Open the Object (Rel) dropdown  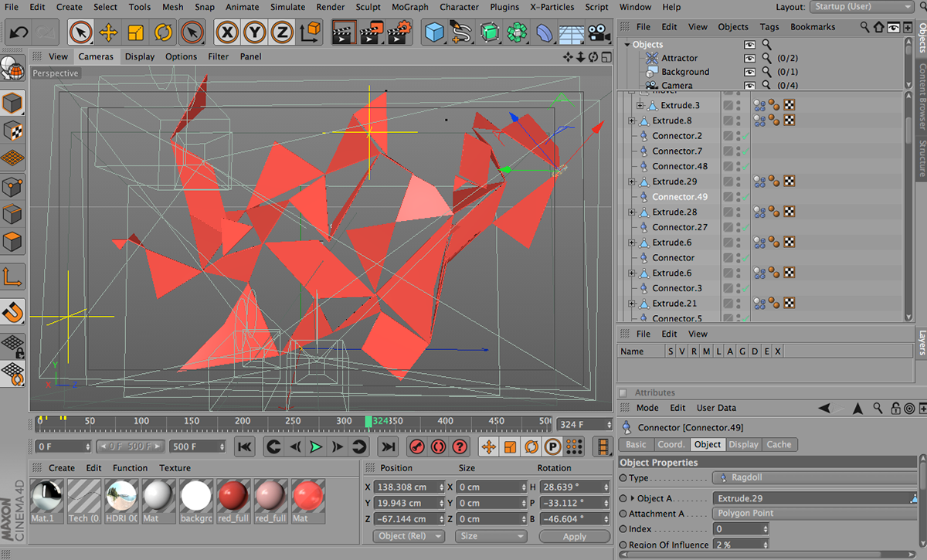pos(409,536)
